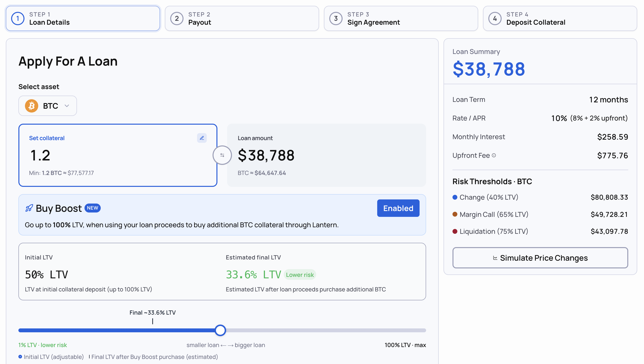644x364 pixels.
Task: Click the NEW badge beside Buy Boost
Action: pyautogui.click(x=92, y=208)
